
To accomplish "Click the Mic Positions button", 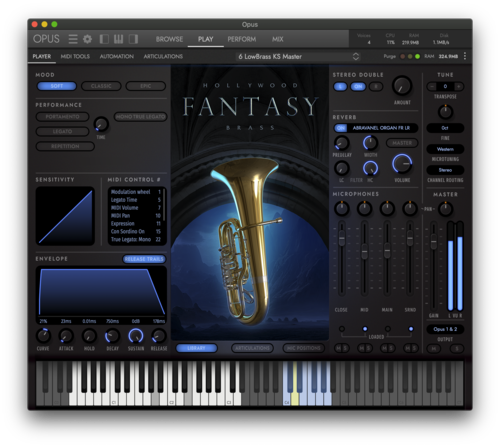I will click(x=304, y=348).
